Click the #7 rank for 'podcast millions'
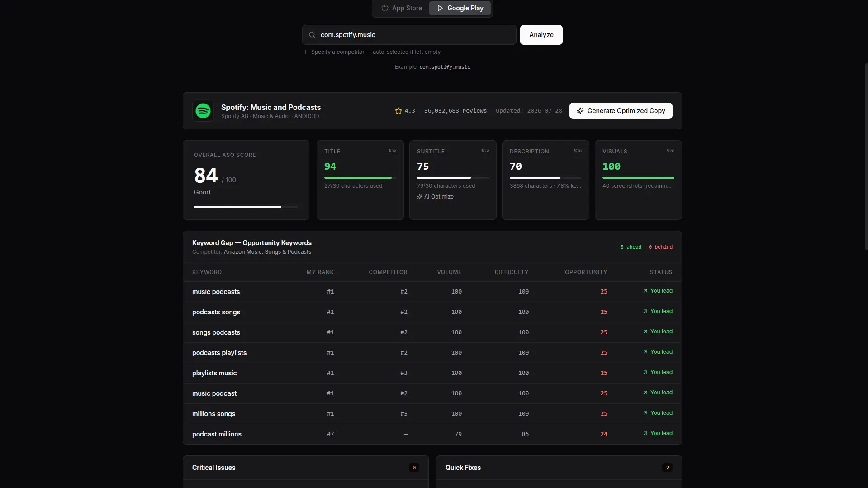868x488 pixels. 330,434
